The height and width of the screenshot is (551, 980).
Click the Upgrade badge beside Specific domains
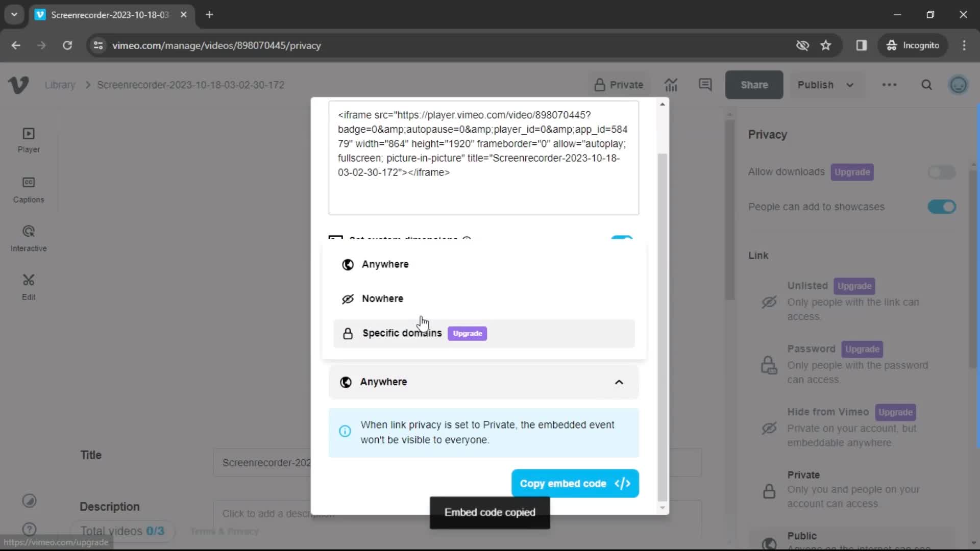[467, 333]
